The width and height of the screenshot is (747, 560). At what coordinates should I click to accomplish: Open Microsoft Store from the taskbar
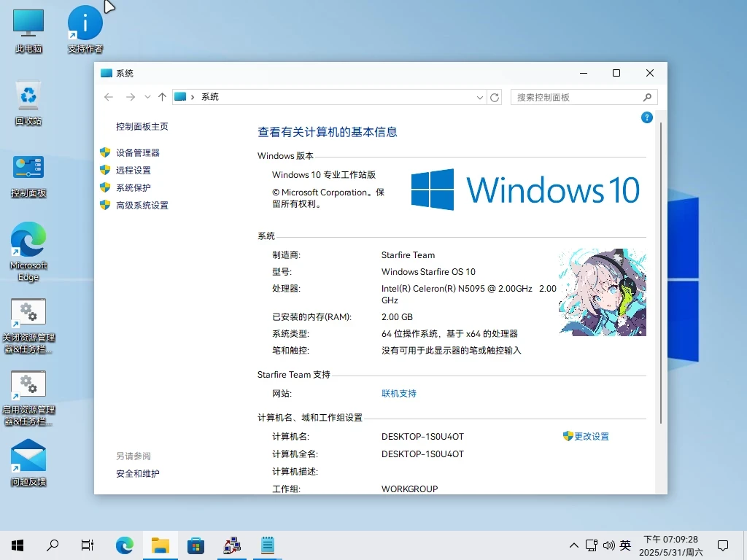196,545
